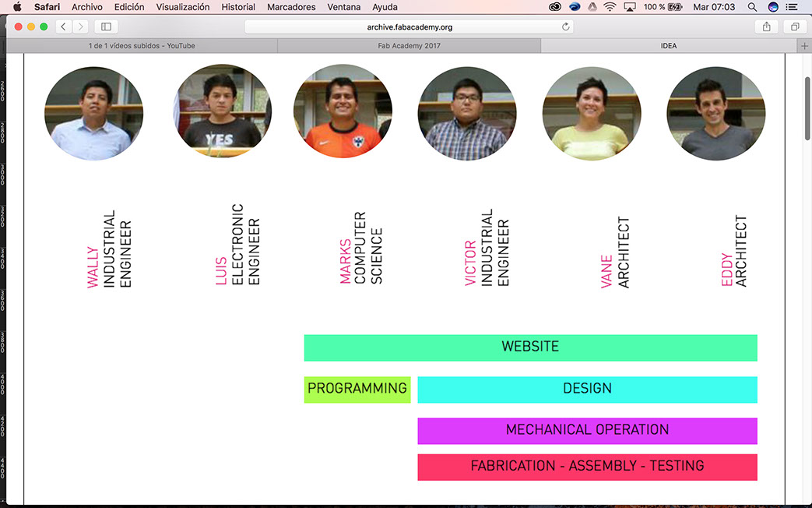Image resolution: width=812 pixels, height=508 pixels.
Task: Open the Historial menu
Action: point(237,7)
